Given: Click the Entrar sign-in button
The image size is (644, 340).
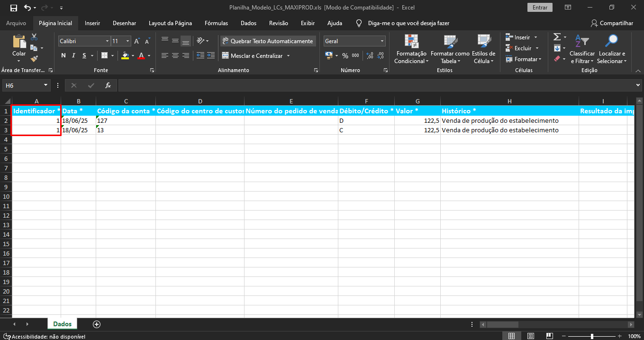Looking at the screenshot, I should [540, 8].
